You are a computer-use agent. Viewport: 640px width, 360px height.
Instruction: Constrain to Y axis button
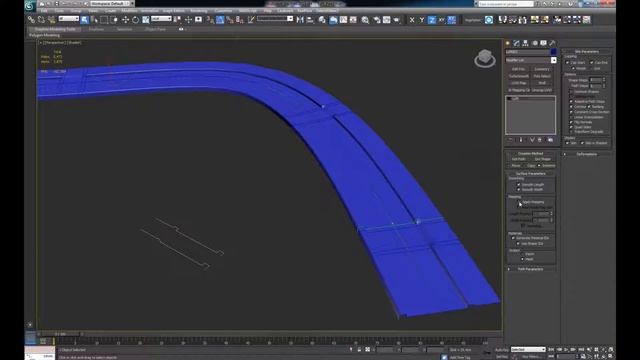(422, 20)
